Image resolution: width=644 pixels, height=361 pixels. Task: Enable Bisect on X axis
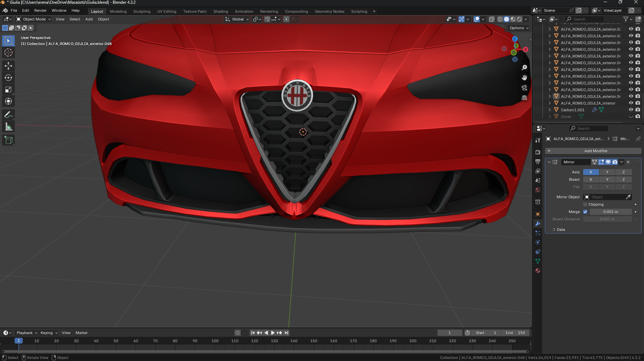point(591,179)
